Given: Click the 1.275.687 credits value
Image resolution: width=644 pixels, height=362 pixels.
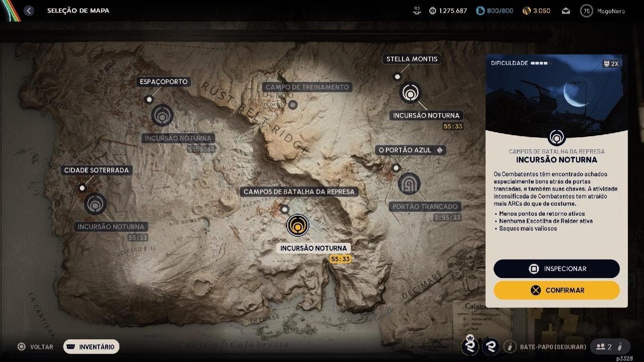Looking at the screenshot, I should point(453,11).
